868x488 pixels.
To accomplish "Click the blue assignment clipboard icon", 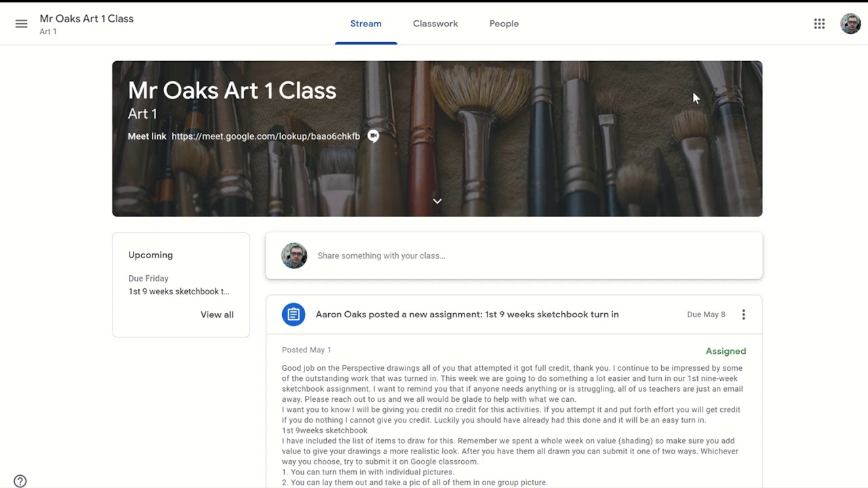I will (x=294, y=314).
